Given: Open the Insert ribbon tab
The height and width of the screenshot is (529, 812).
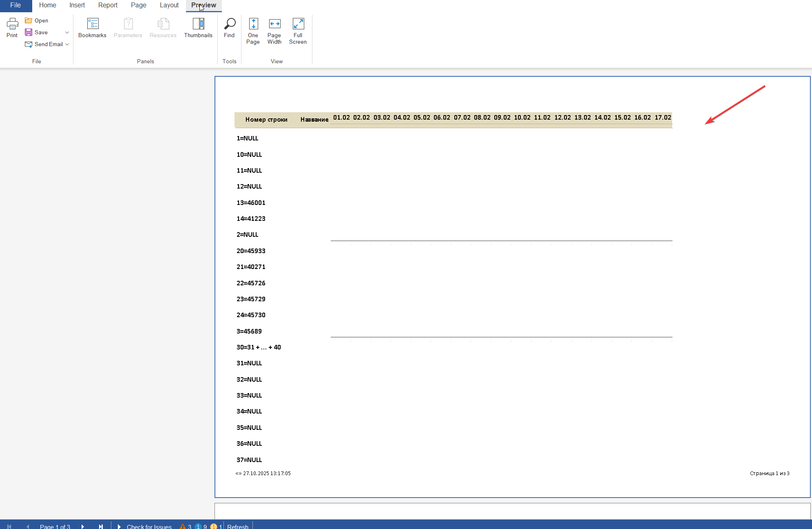Looking at the screenshot, I should [x=77, y=5].
